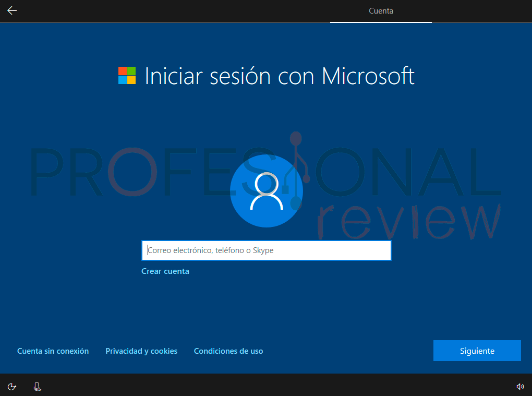Open the Crear cuenta link
Image resolution: width=532 pixels, height=396 pixels.
[165, 271]
